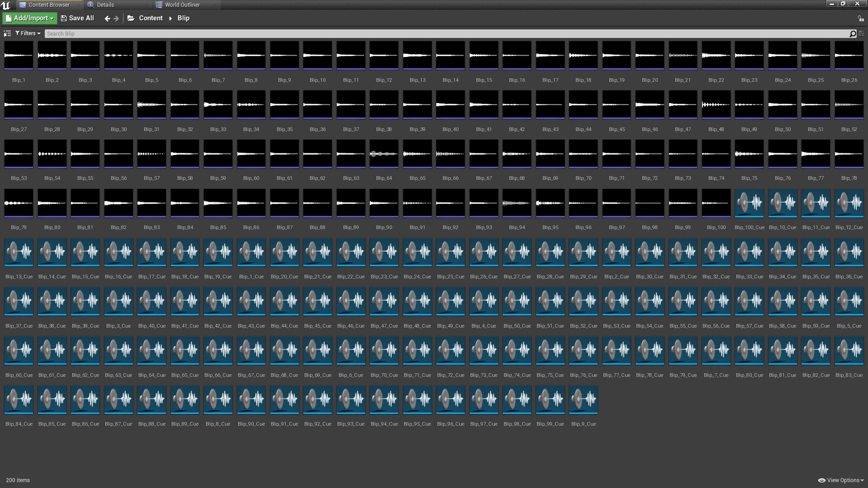Open the View Options menu
This screenshot has width=868, height=488.
coord(841,480)
